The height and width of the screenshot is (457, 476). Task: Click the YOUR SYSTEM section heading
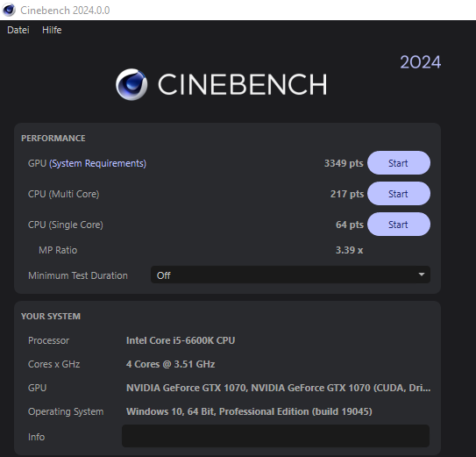click(x=51, y=317)
